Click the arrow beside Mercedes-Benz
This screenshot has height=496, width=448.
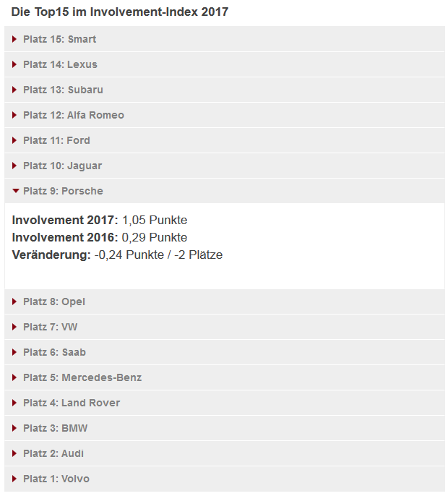coord(14,377)
